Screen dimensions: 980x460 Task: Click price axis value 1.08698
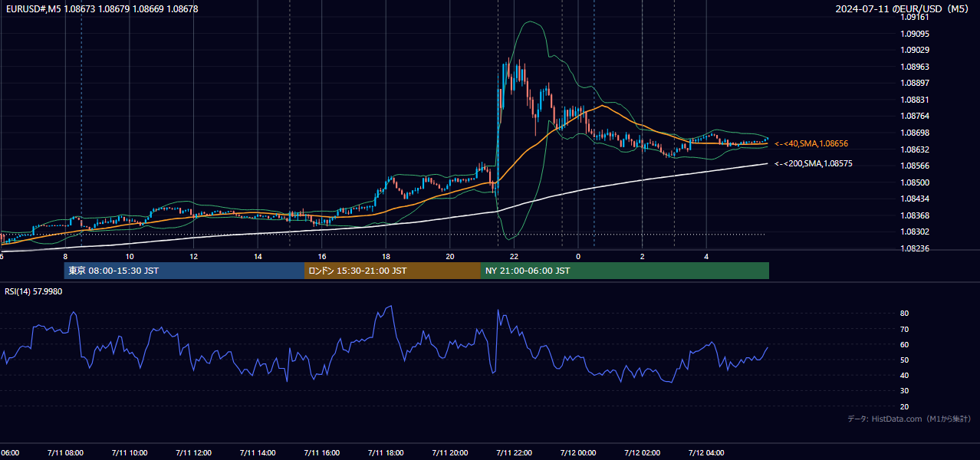pos(914,133)
